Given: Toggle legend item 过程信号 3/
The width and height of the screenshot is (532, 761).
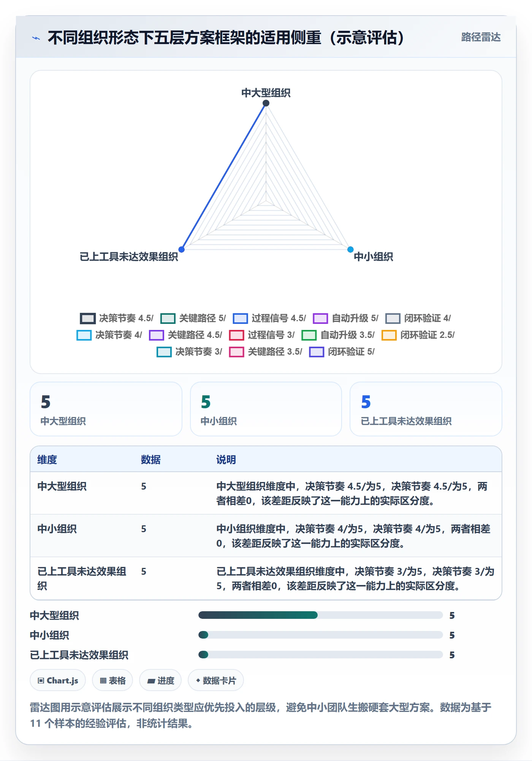Looking at the screenshot, I should click(262, 335).
